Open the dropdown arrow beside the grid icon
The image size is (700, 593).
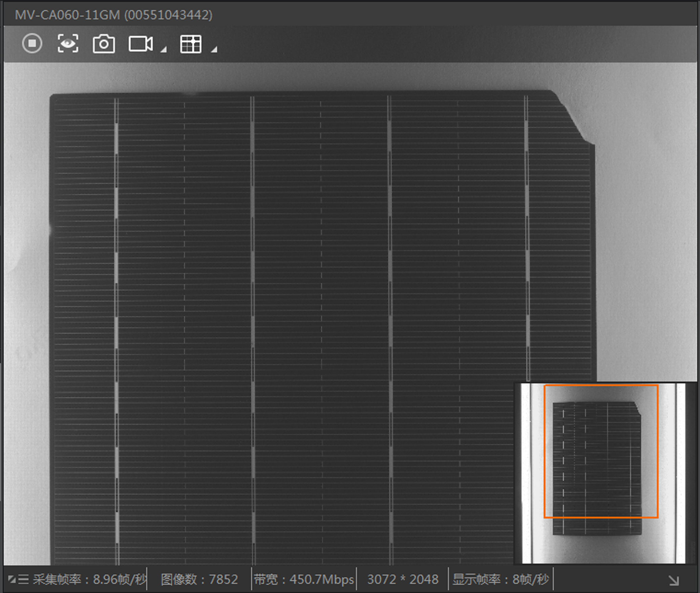(214, 50)
